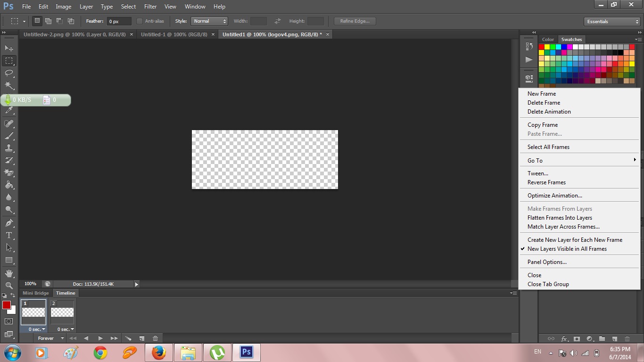Click Swap foreground and background colors icon

pyautogui.click(x=13, y=295)
